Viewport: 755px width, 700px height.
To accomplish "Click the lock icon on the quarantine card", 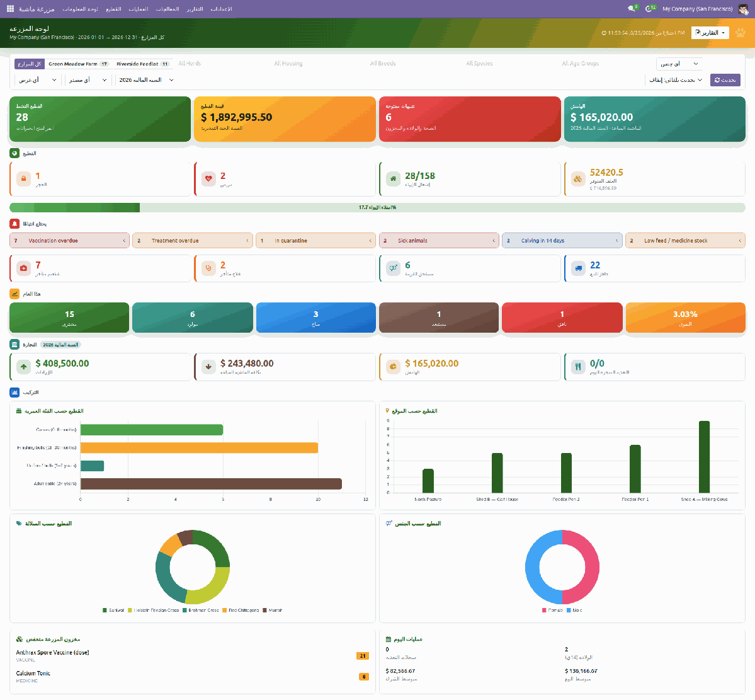I will [23, 179].
